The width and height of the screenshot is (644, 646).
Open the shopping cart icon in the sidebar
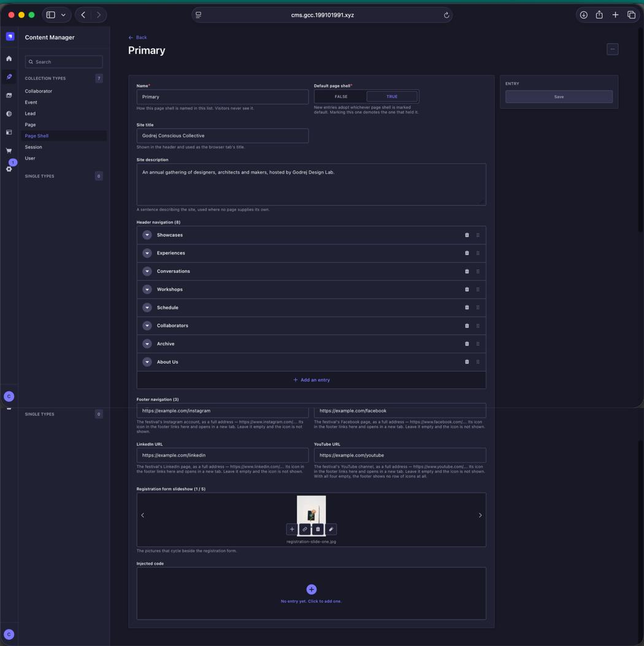(x=9, y=150)
